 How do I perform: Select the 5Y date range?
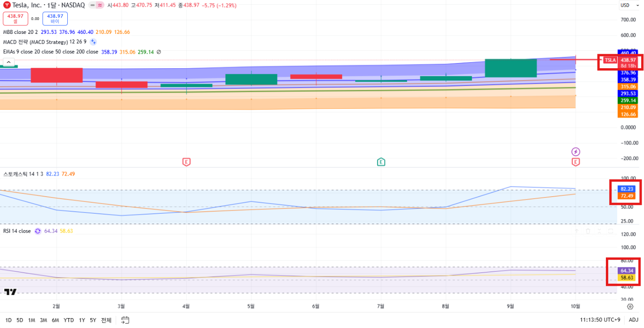click(93, 320)
